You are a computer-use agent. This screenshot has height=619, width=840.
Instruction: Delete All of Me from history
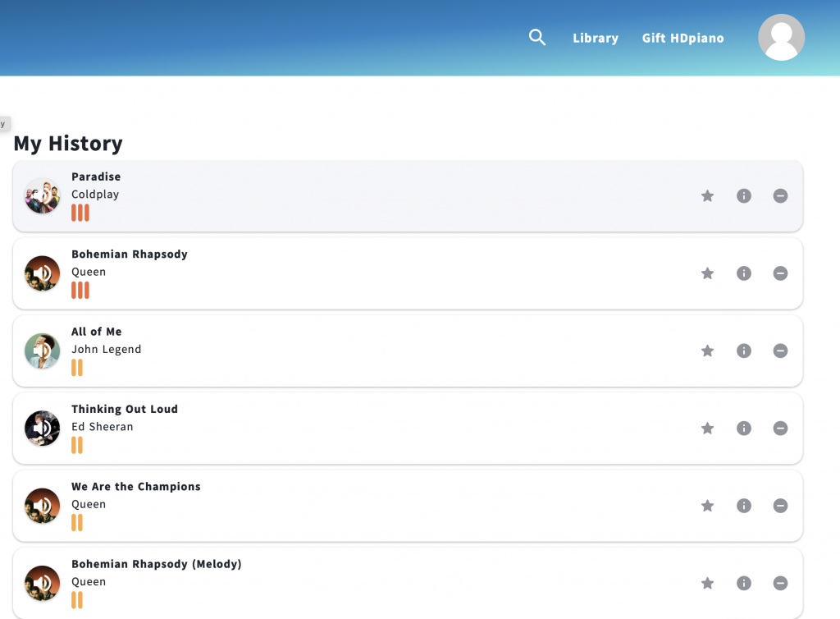[x=780, y=351]
